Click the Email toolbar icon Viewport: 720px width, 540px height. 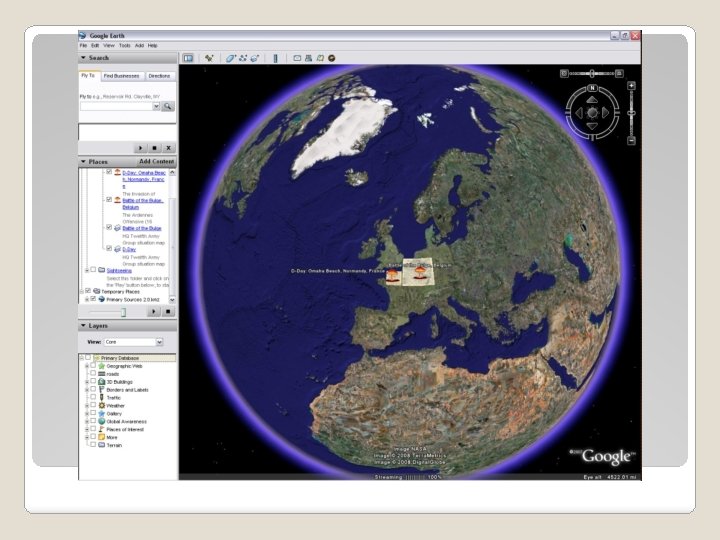tap(297, 58)
